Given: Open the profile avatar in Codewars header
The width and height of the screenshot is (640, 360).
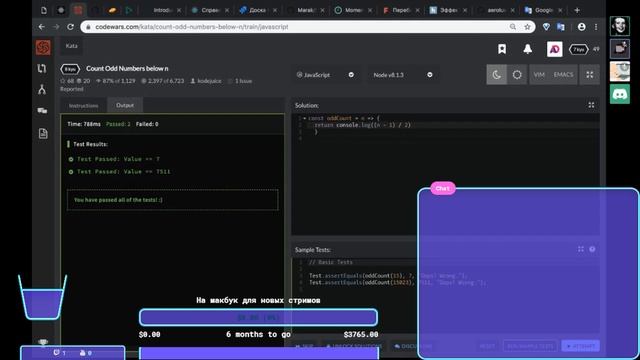Looking at the screenshot, I should [x=554, y=49].
